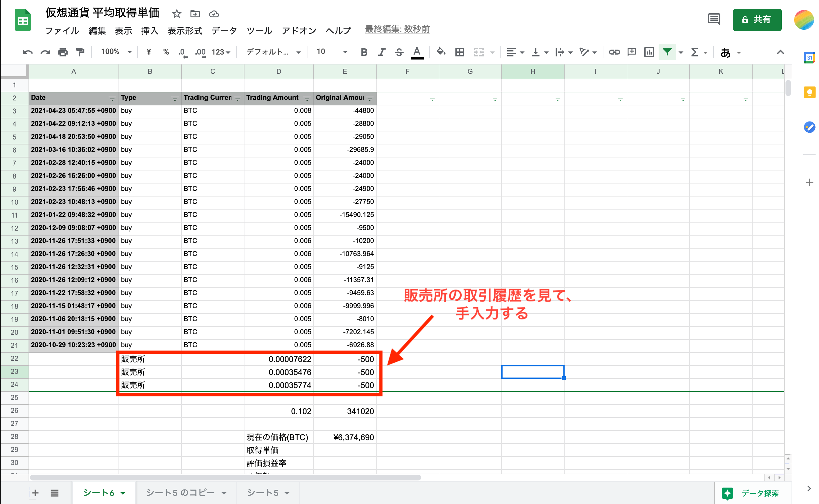Switch to シート5 のコピー tab
819x504 pixels.
tap(181, 492)
